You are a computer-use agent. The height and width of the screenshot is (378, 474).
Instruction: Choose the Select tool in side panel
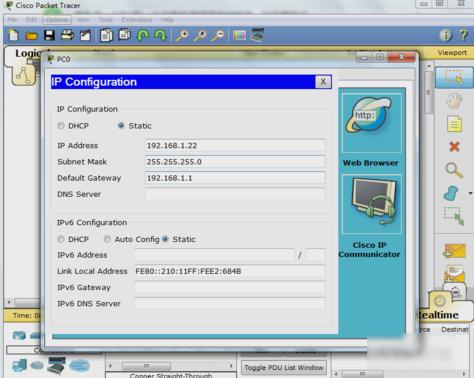[454, 77]
